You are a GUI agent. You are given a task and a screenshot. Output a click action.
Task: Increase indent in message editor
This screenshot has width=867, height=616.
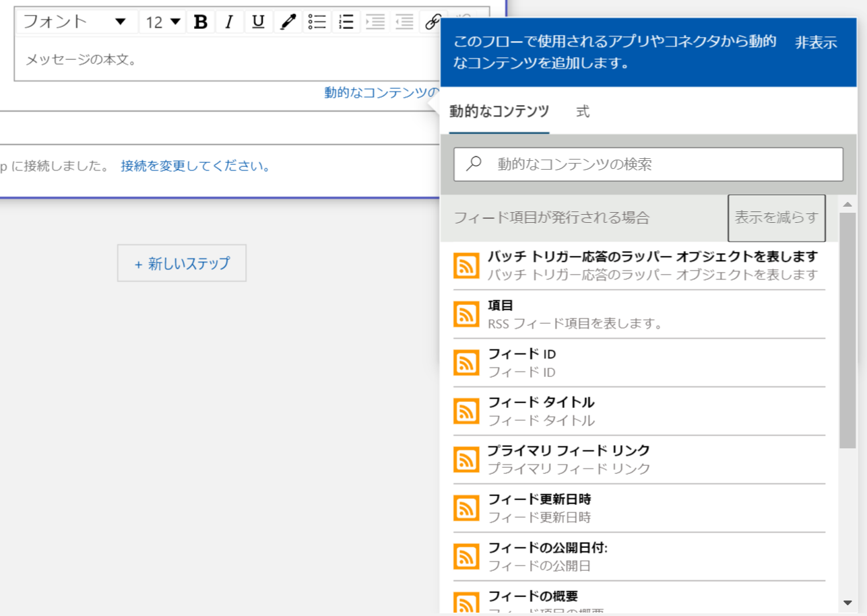pyautogui.click(x=375, y=22)
